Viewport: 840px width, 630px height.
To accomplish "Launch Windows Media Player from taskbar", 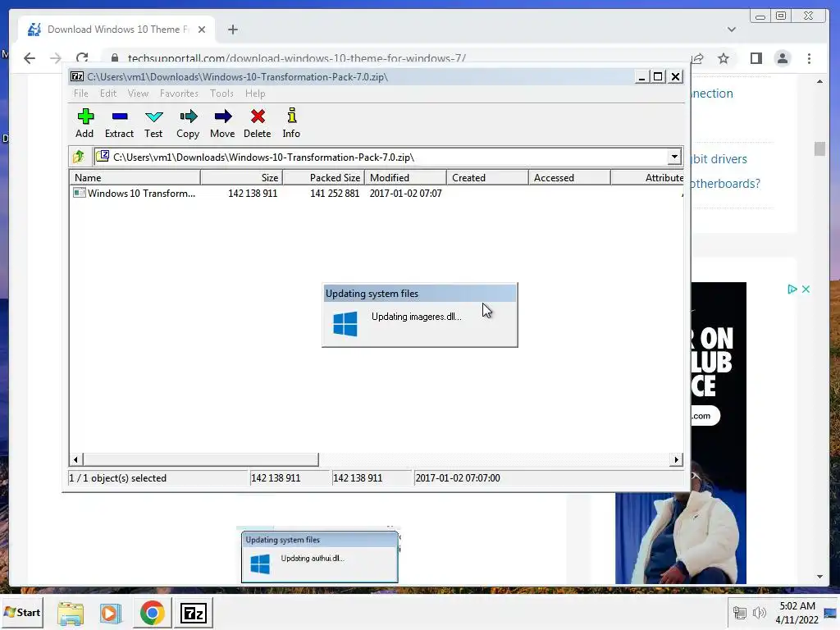I will [x=111, y=614].
